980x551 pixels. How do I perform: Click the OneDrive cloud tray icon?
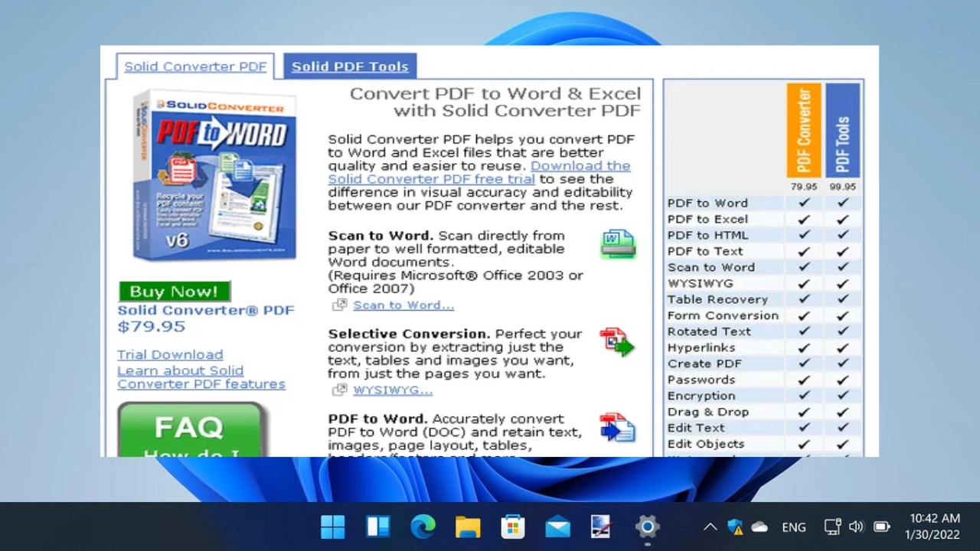(759, 527)
